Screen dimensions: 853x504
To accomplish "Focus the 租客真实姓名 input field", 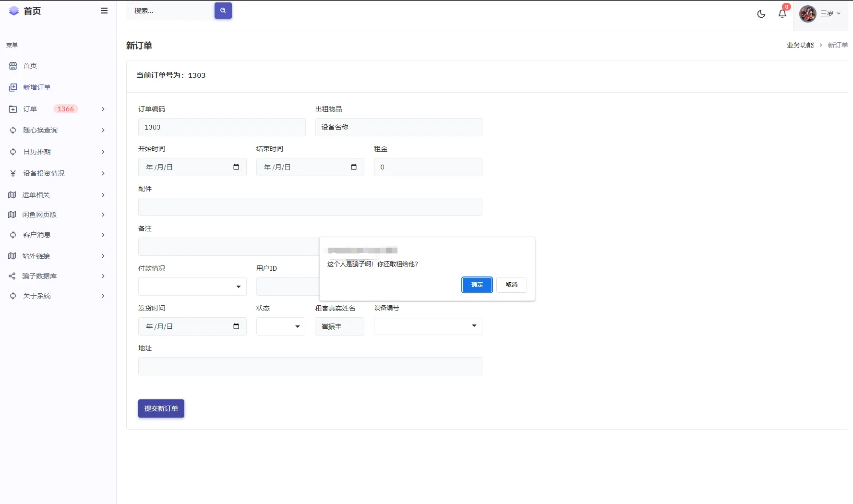I will (x=339, y=326).
